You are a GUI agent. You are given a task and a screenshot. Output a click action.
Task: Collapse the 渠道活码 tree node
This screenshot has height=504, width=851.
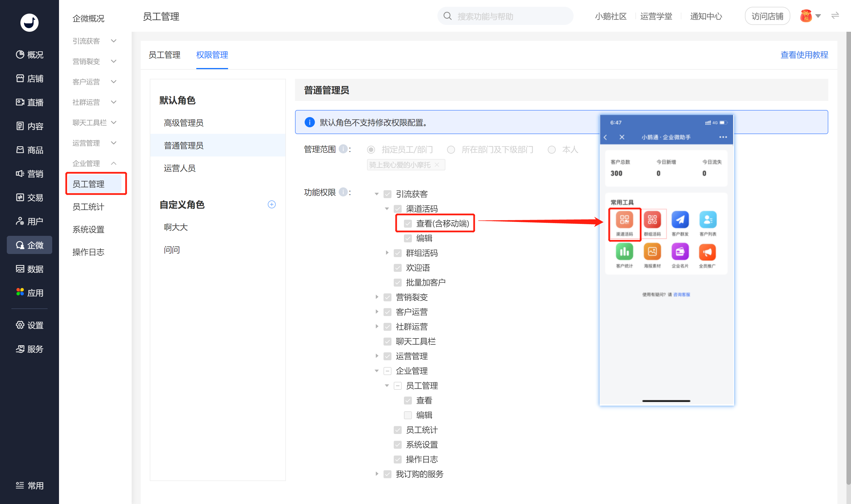click(387, 209)
